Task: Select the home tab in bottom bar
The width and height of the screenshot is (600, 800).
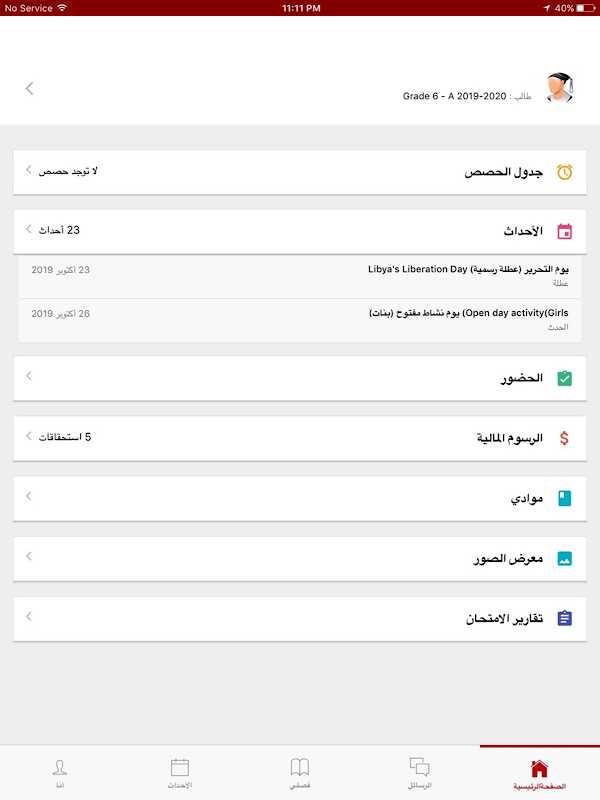Action: pos(539,773)
